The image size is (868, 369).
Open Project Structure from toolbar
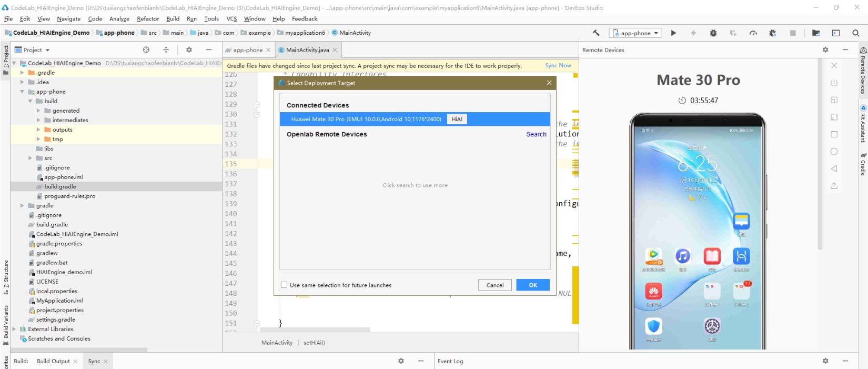[816, 33]
